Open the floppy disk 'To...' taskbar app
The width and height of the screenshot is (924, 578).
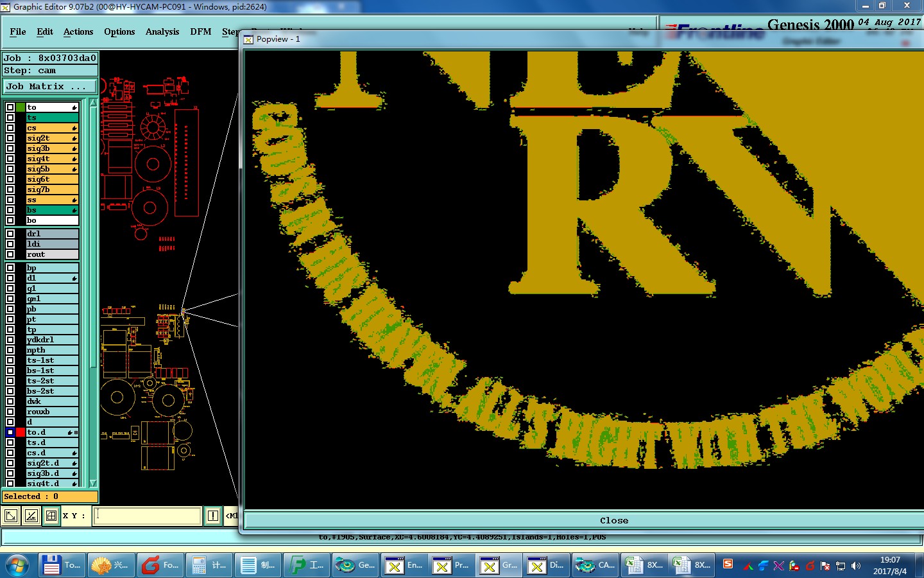pyautogui.click(x=62, y=565)
